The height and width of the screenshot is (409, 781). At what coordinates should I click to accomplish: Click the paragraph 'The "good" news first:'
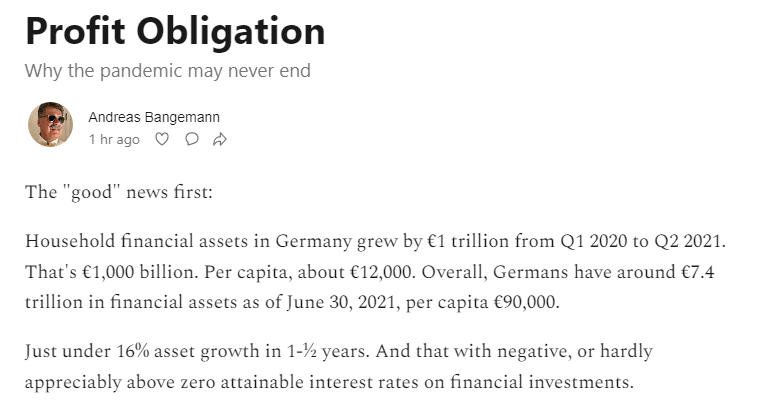point(119,192)
